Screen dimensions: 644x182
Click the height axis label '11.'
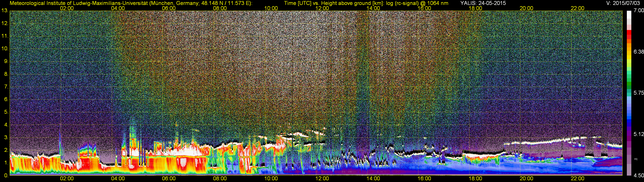pyautogui.click(x=5, y=36)
